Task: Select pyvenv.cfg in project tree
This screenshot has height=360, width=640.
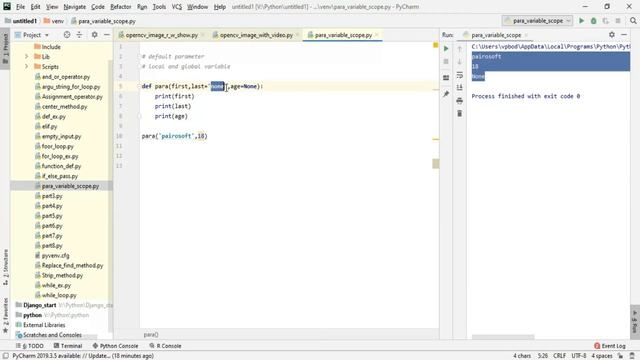Action: point(56,256)
